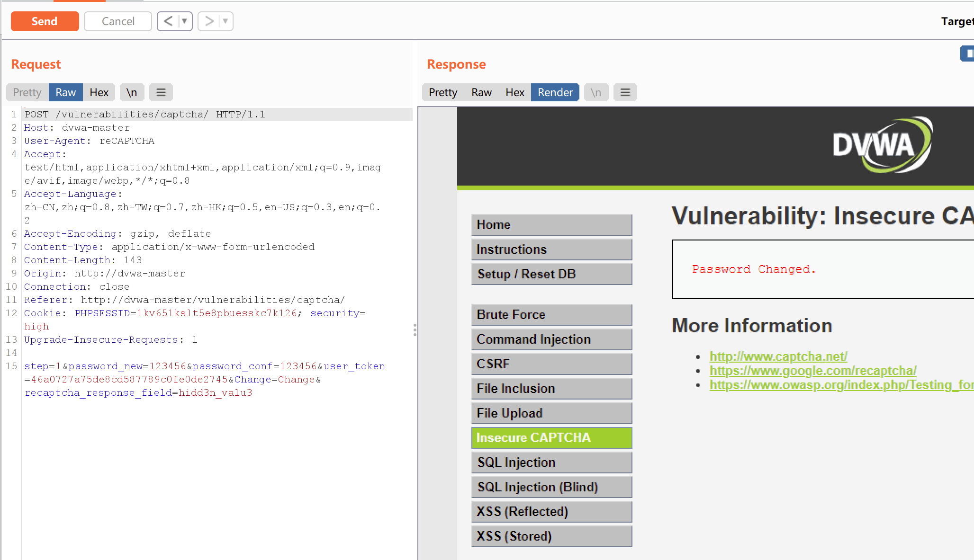Click the forward history arrow icon
The width and height of the screenshot is (974, 560).
click(209, 21)
